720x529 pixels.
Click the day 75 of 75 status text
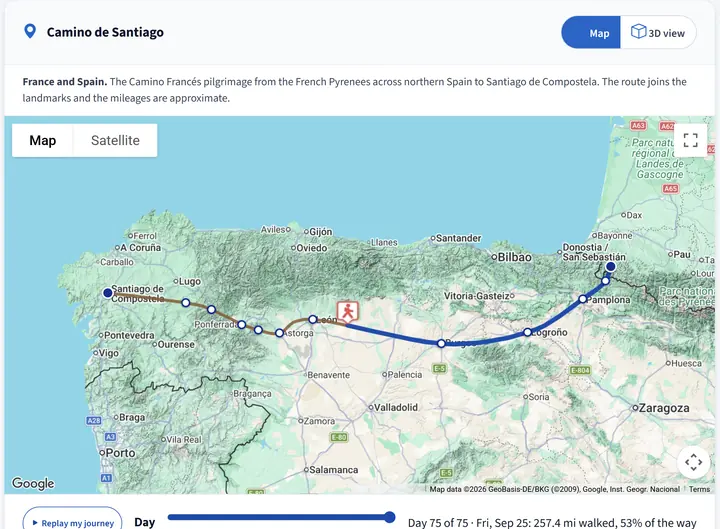[x=552, y=523]
